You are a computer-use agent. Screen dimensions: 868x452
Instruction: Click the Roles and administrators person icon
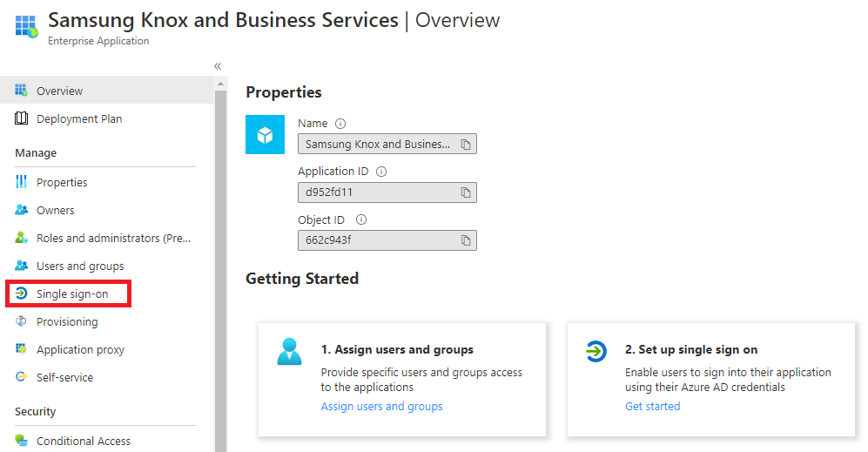pos(21,238)
